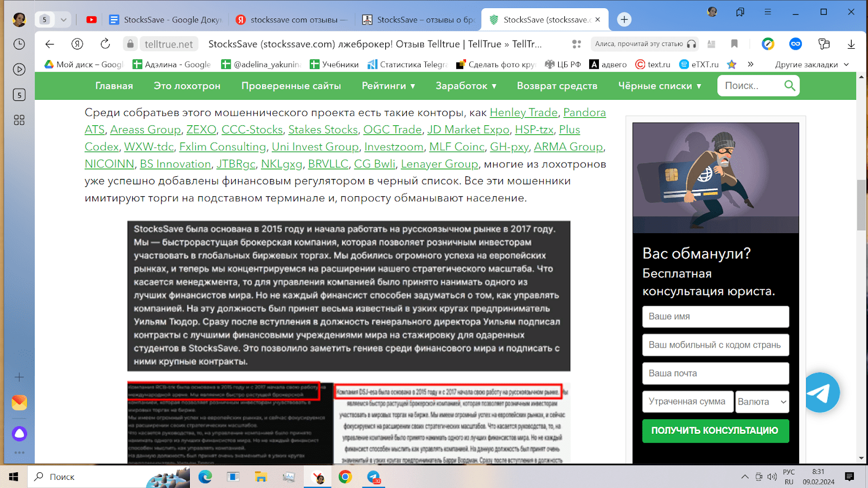Open Google Chrome from taskbar
The image size is (868, 488).
point(345,477)
